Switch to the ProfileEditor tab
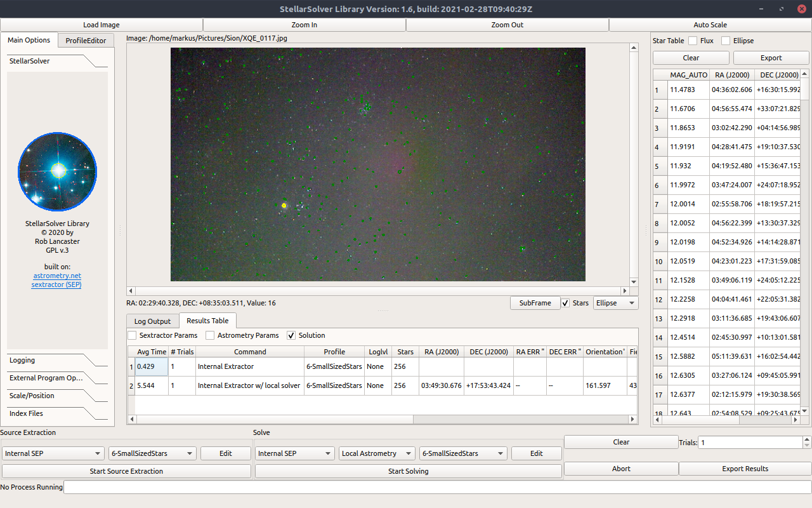 [86, 41]
